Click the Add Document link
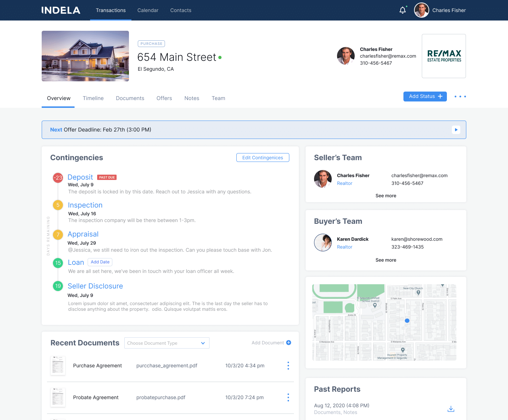 [268, 343]
